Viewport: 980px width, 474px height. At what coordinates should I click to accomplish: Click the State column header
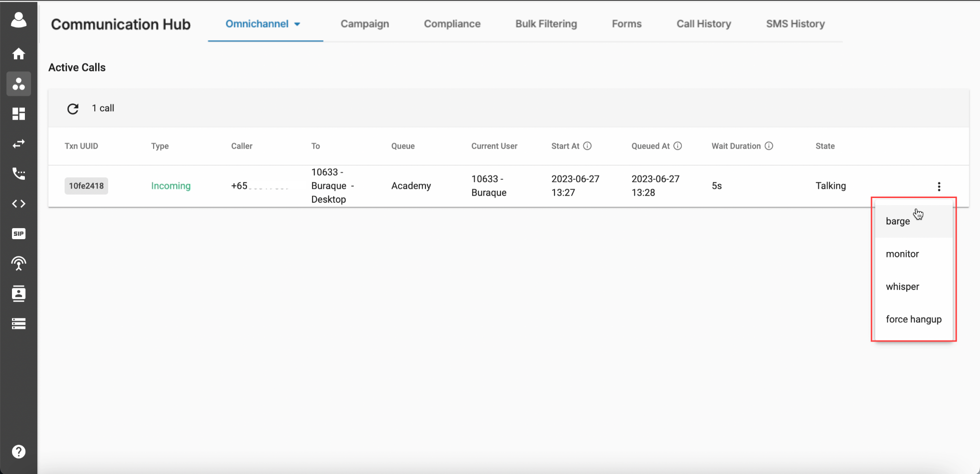point(825,146)
